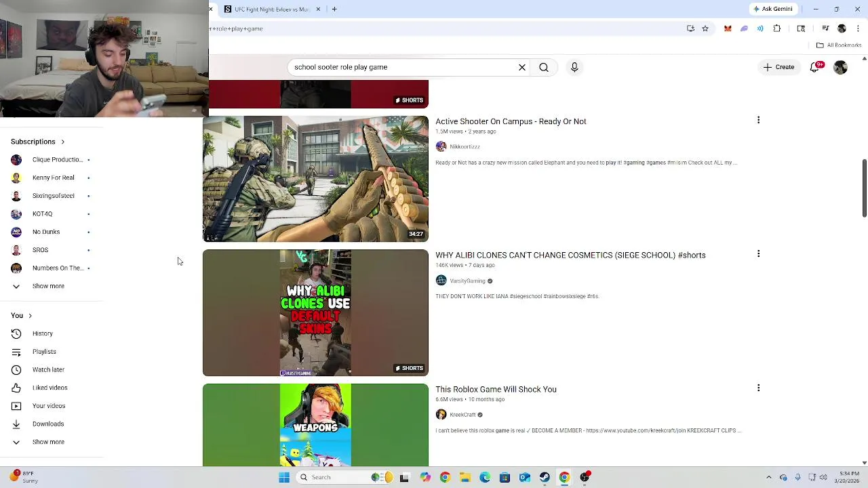Visit the Nikkoortizzz channel link
Viewport: 868px width, 488px height.
pos(465,146)
